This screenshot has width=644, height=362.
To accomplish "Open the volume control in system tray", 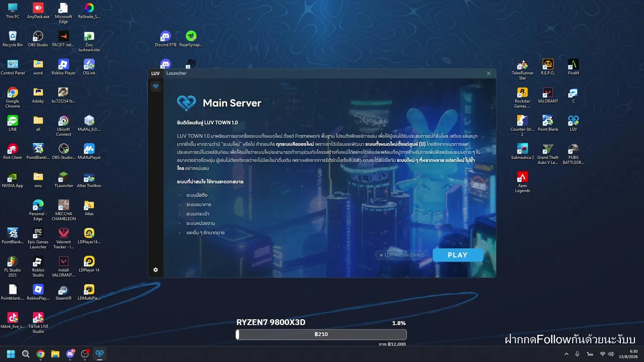I will [611, 354].
